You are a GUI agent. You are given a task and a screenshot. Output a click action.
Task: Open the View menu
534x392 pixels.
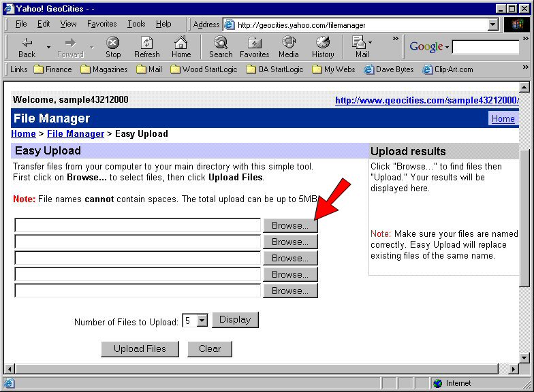[68, 24]
